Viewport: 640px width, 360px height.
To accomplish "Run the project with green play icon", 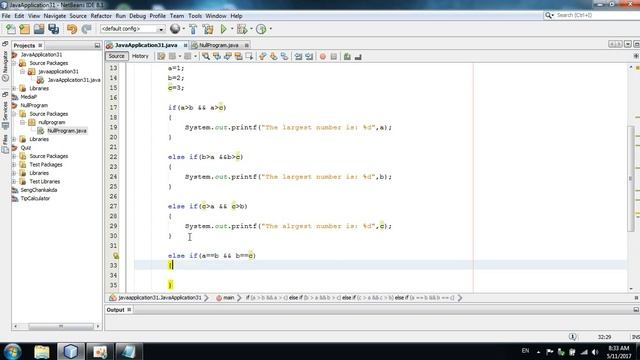I will tap(223, 29).
